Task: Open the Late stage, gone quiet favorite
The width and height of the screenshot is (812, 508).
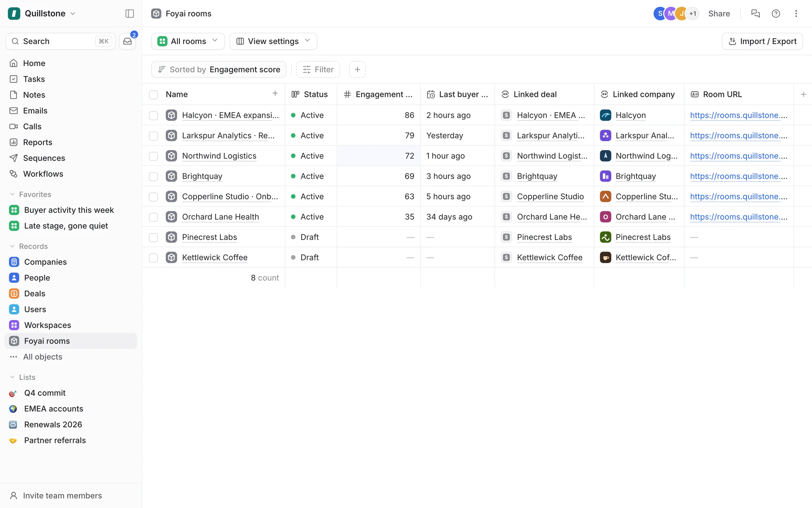Action: click(x=71, y=226)
